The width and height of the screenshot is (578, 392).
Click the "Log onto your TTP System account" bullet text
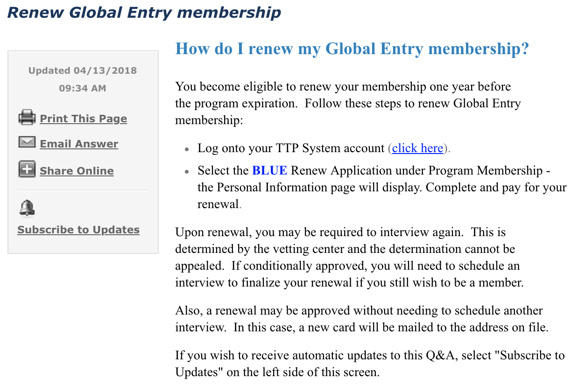click(x=291, y=148)
